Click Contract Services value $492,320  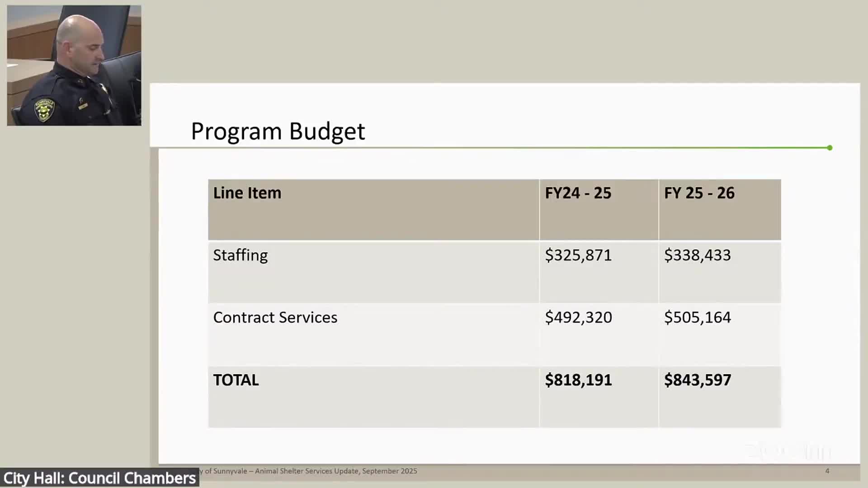pyautogui.click(x=578, y=318)
